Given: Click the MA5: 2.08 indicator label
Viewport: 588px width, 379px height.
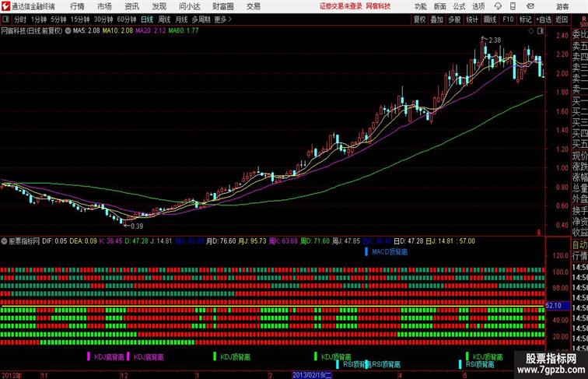Looking at the screenshot, I should 86,31.
